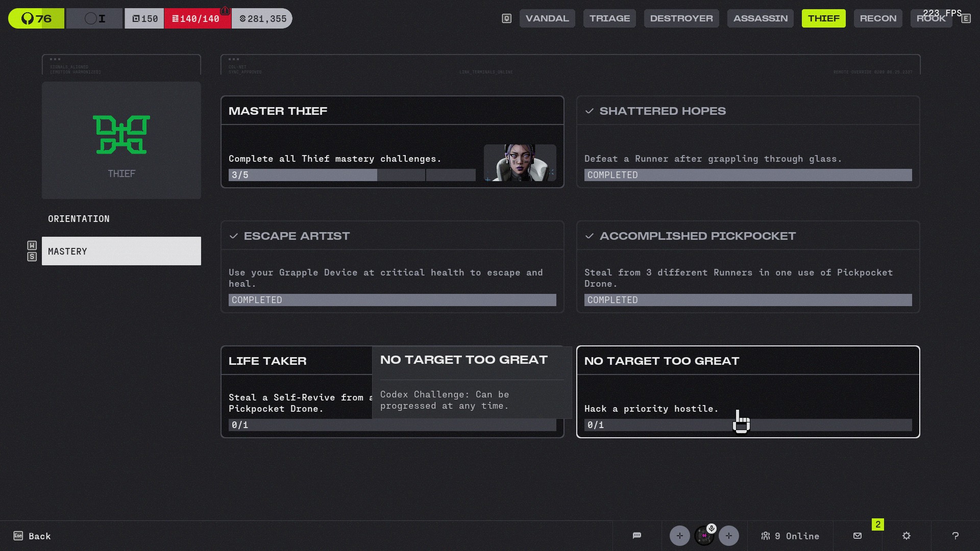Go Back using bottom left button
The image size is (980, 551).
click(x=32, y=536)
